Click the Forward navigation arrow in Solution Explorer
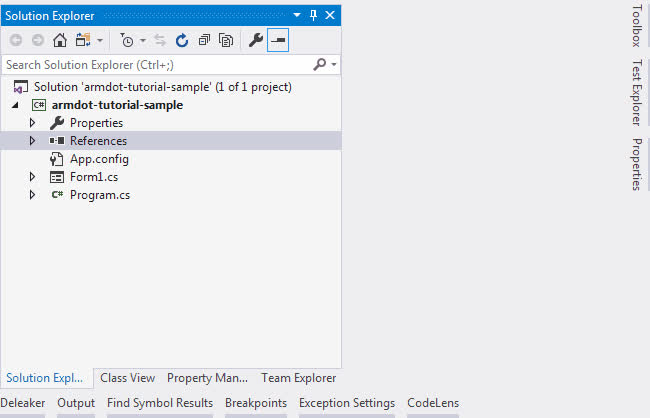Image resolution: width=650 pixels, height=418 pixels. point(38,40)
